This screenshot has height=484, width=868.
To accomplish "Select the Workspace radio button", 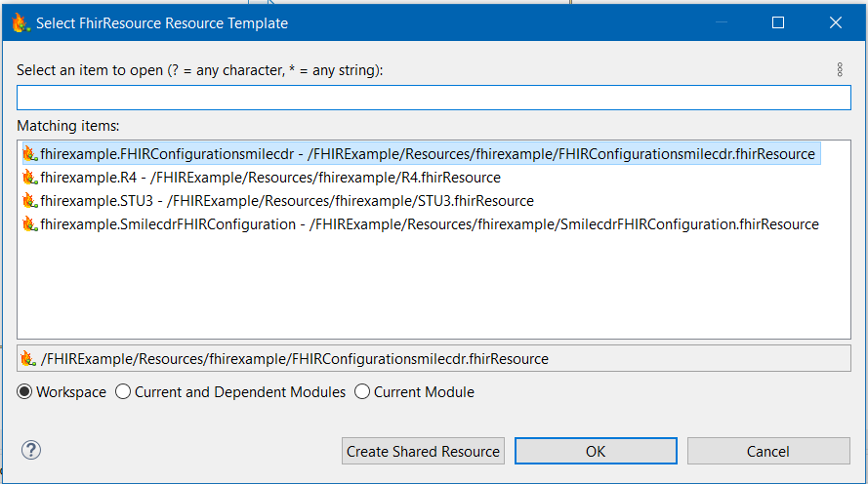I will tap(25, 392).
